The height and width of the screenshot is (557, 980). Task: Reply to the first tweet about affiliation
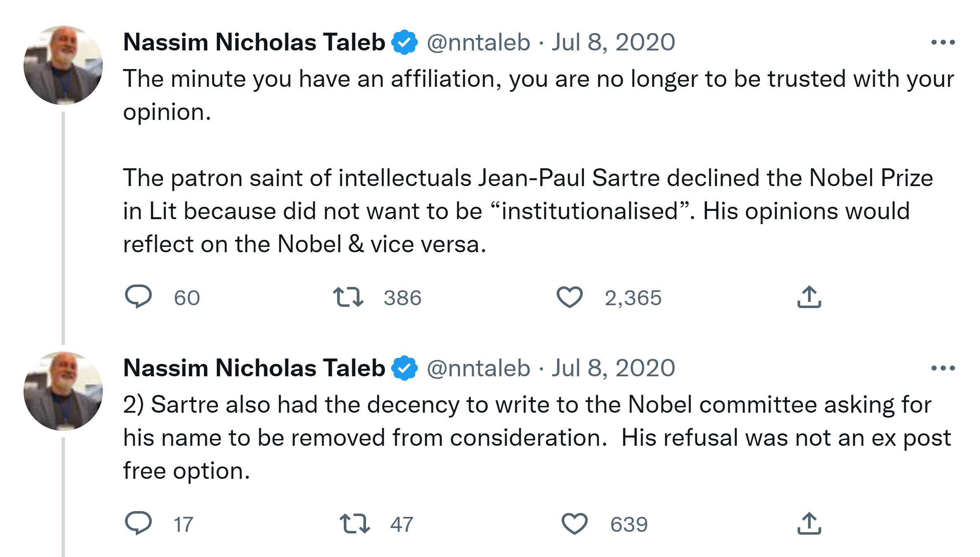(x=138, y=297)
